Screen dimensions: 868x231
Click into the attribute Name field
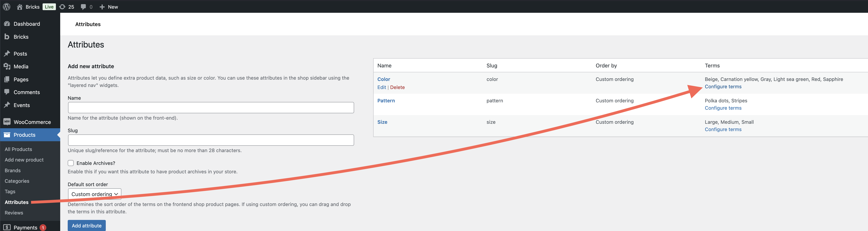[x=211, y=108]
